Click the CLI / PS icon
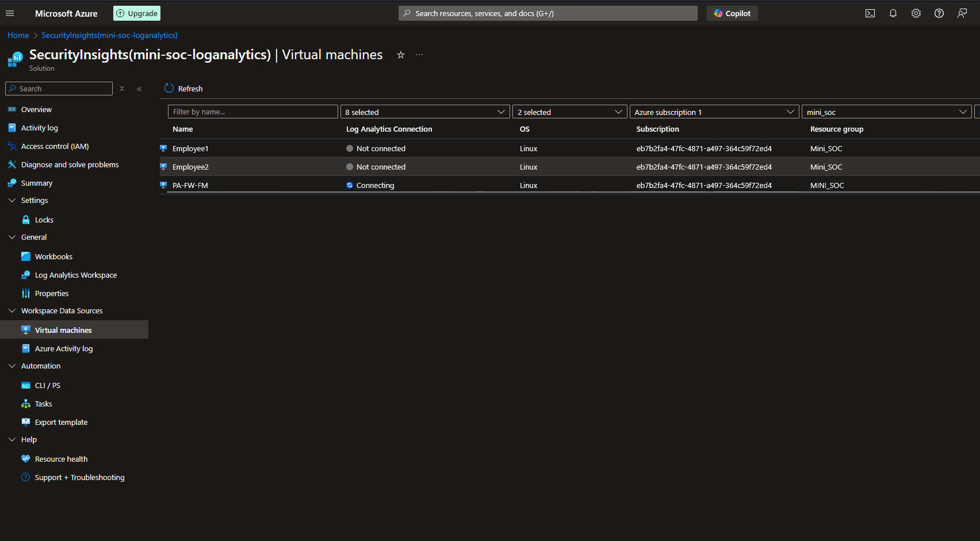Viewport: 980px width, 541px height. pos(25,385)
